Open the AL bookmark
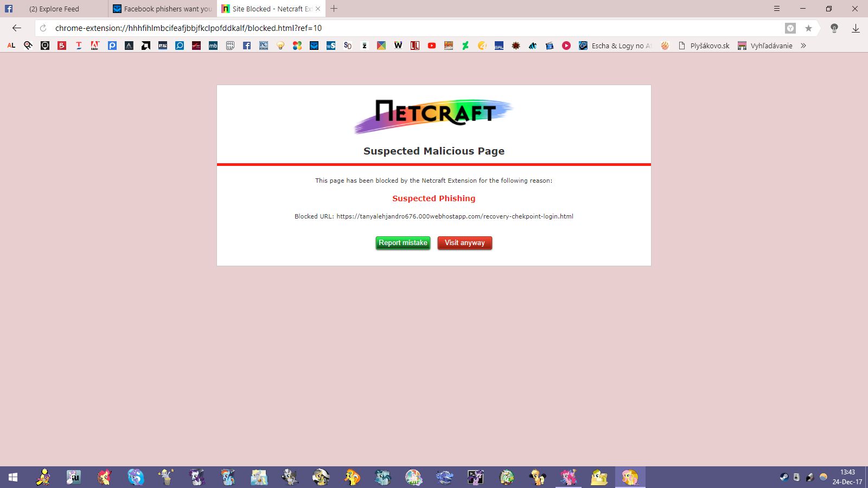This screenshot has height=488, width=868. click(x=11, y=46)
